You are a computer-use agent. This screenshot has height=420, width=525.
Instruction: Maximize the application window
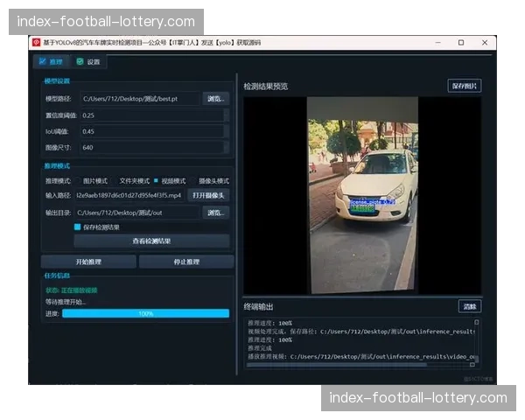coord(461,43)
